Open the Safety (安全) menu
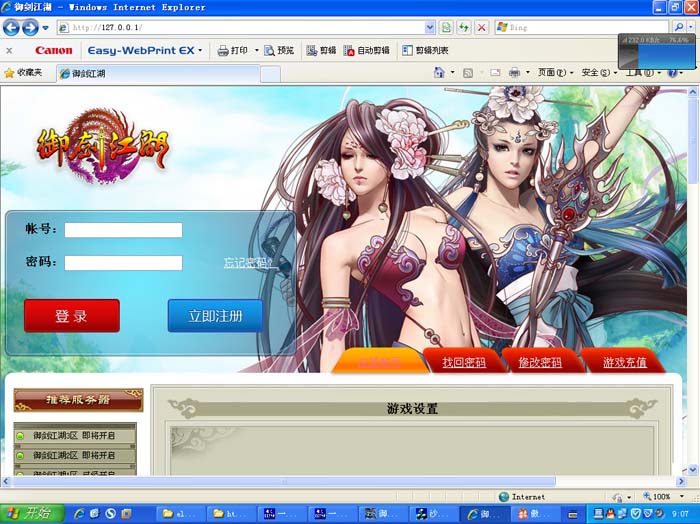700x524 pixels. click(594, 73)
